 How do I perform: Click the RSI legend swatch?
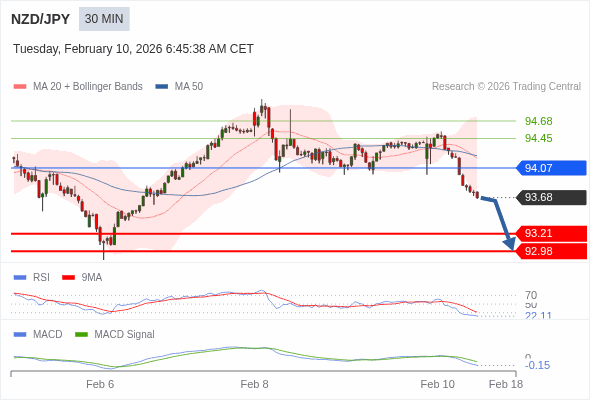[20, 278]
